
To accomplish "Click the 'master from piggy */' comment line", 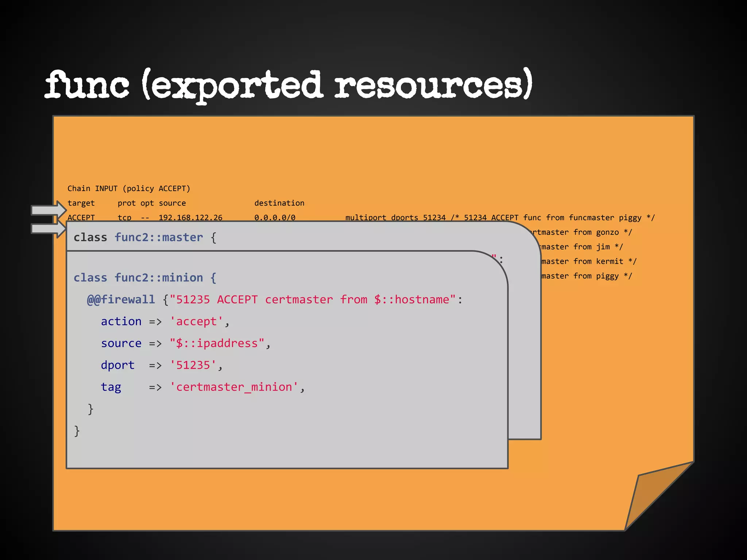I will (x=587, y=276).
